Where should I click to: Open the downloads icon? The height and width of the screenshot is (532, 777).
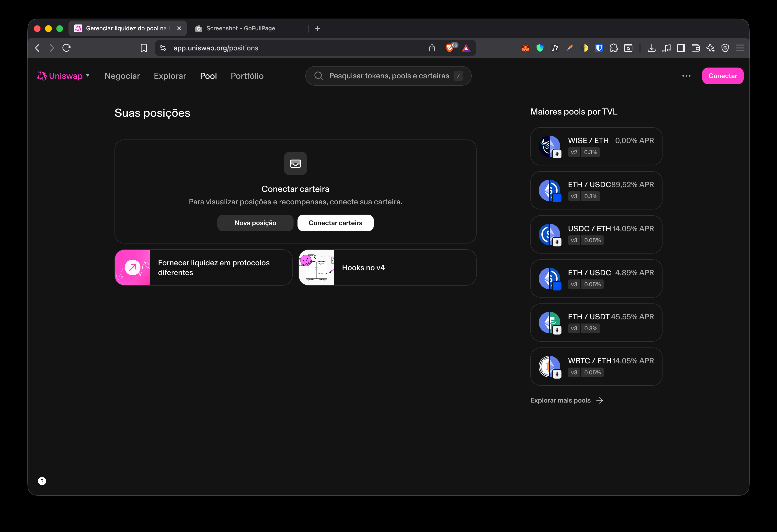(652, 48)
